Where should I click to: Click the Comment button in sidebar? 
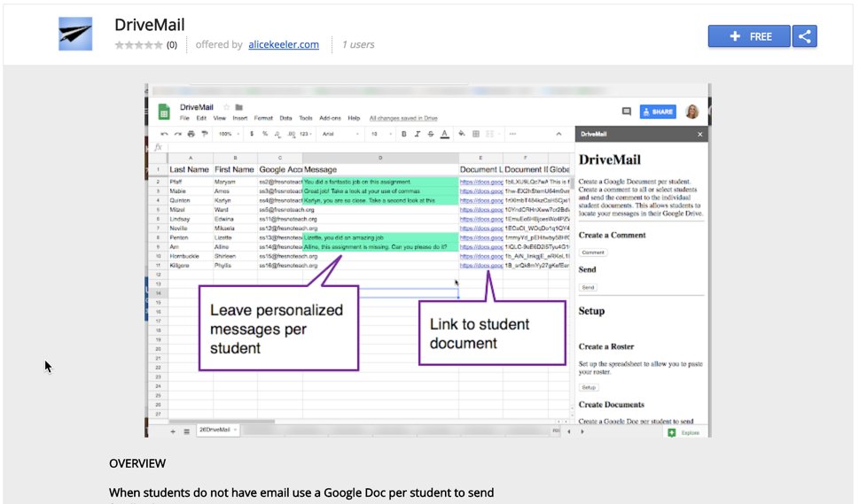593,252
